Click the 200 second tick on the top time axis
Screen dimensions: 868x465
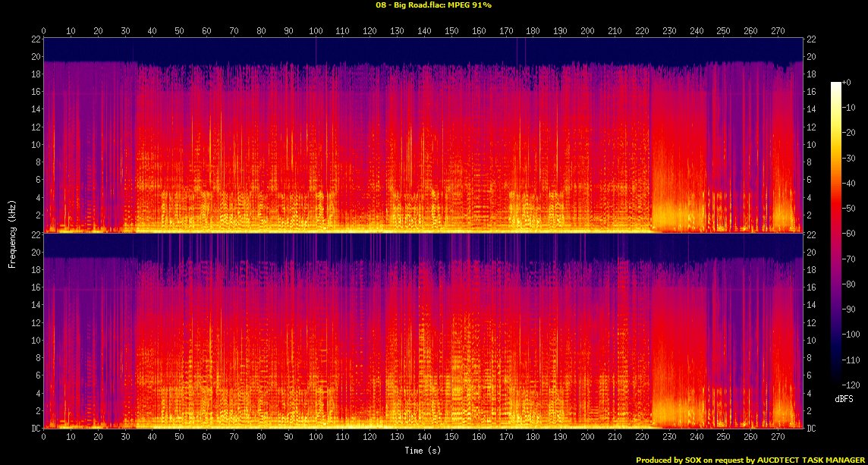click(587, 31)
